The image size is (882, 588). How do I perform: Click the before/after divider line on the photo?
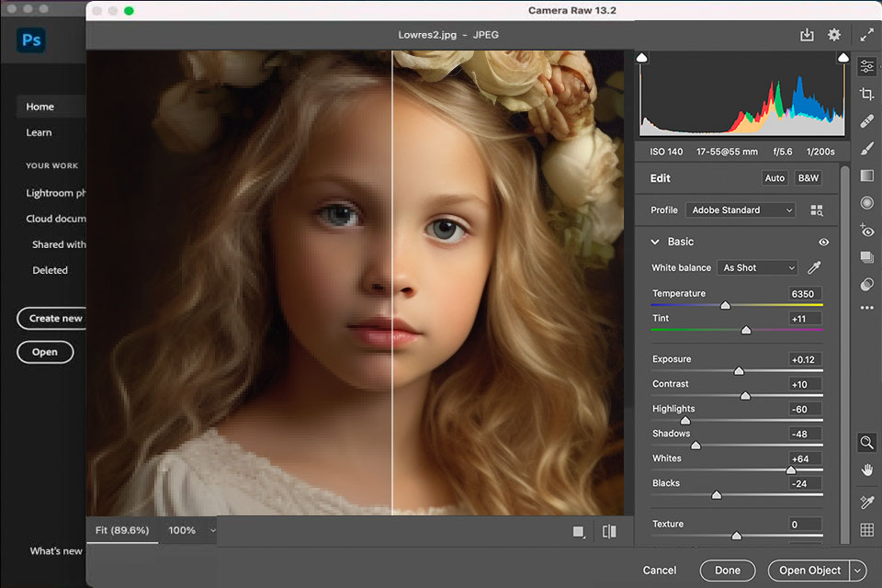coord(392,282)
